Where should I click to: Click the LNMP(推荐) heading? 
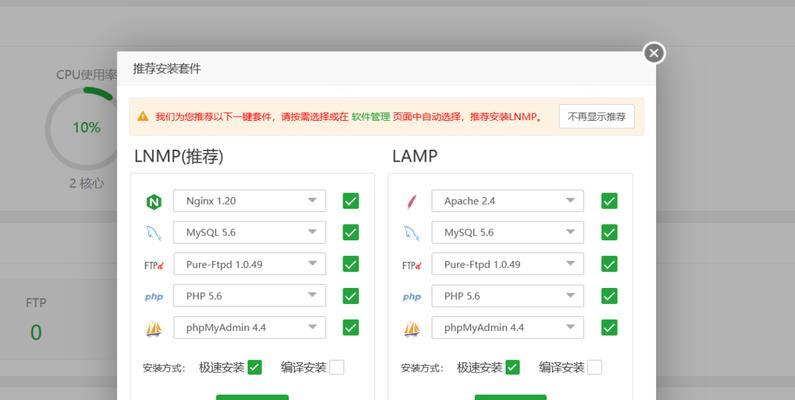click(178, 156)
